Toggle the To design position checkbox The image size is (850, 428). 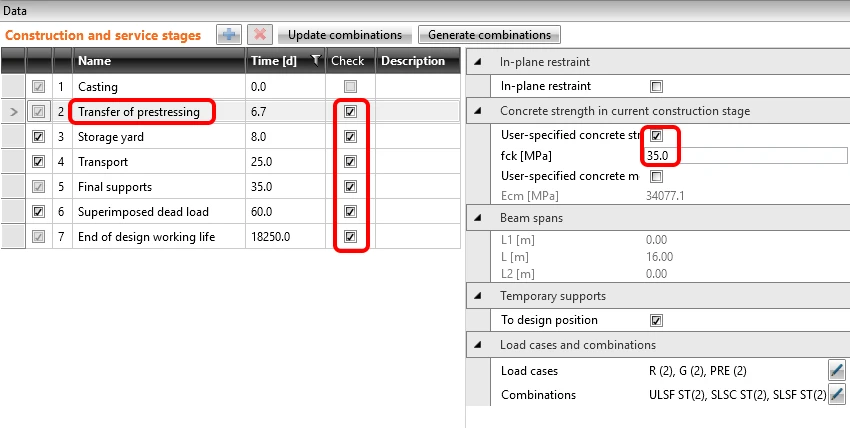[x=656, y=320]
